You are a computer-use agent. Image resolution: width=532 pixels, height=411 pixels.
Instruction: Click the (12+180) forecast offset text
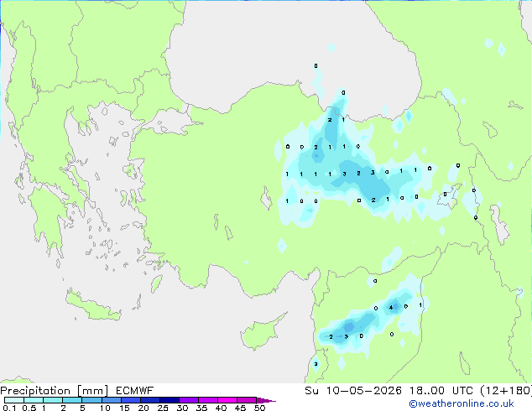(x=506, y=391)
